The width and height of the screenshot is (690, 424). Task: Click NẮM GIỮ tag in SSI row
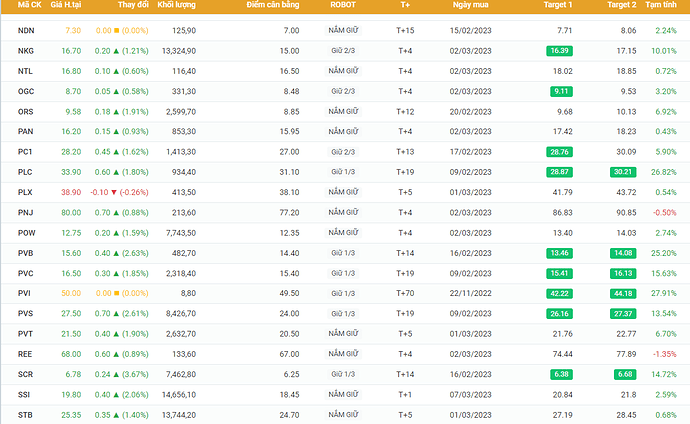pyautogui.click(x=343, y=394)
